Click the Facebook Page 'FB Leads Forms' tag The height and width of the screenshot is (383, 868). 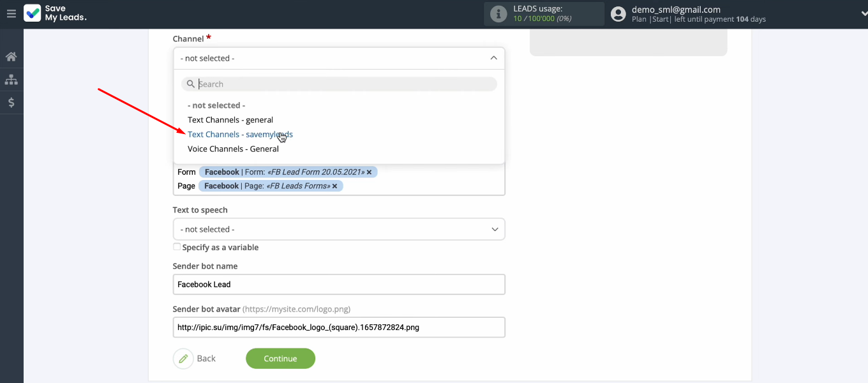[271, 186]
